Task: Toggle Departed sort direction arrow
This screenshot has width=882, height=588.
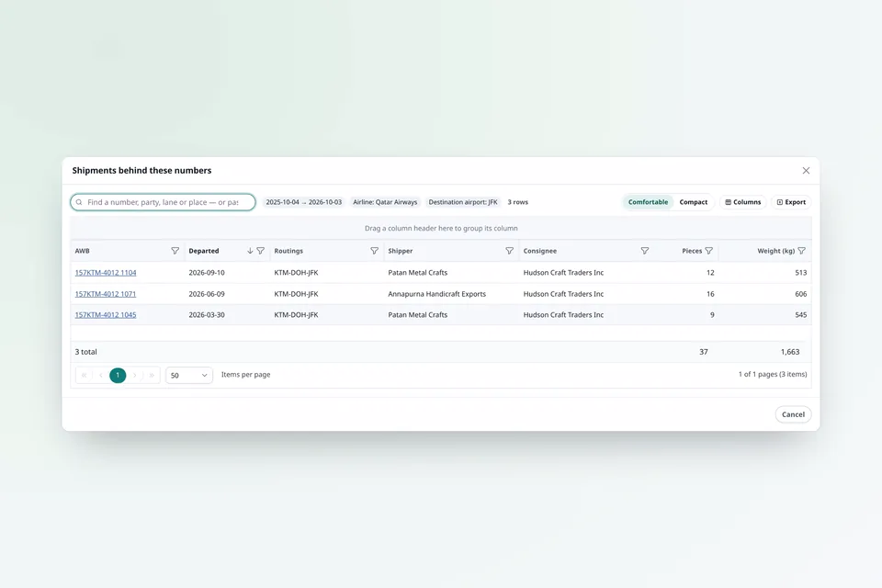Action: pos(250,251)
